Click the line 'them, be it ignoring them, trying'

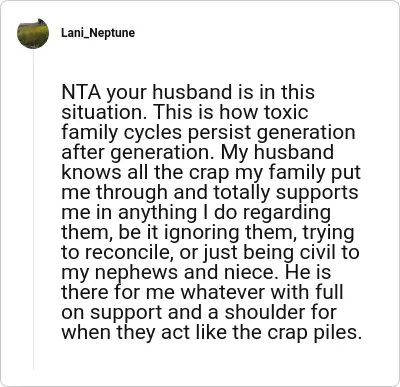208,233
